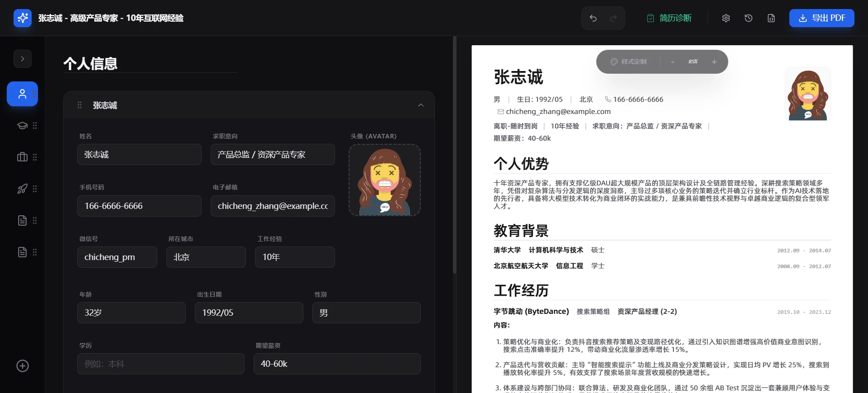Click the 出生日期 birth date field
The width and height of the screenshot is (868, 393).
click(x=249, y=313)
